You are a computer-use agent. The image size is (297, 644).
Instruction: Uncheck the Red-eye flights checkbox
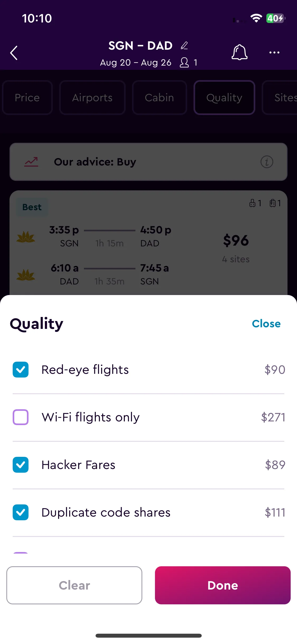point(21,370)
